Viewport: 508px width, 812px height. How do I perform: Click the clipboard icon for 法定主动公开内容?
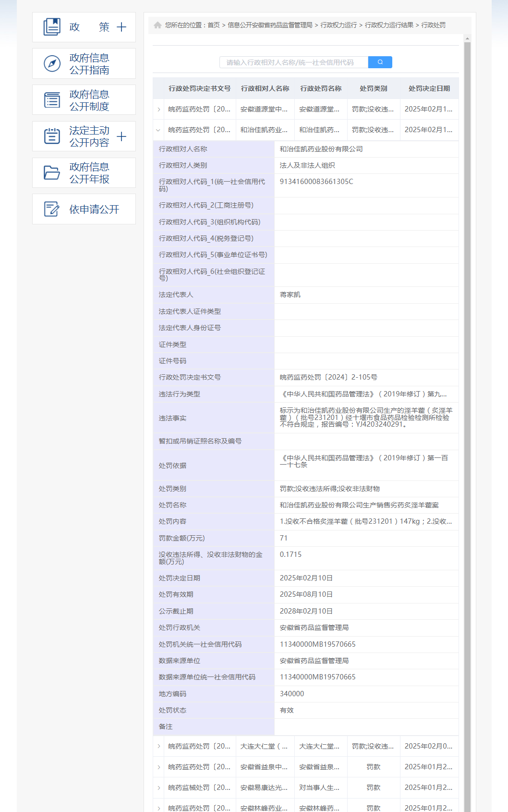point(52,136)
